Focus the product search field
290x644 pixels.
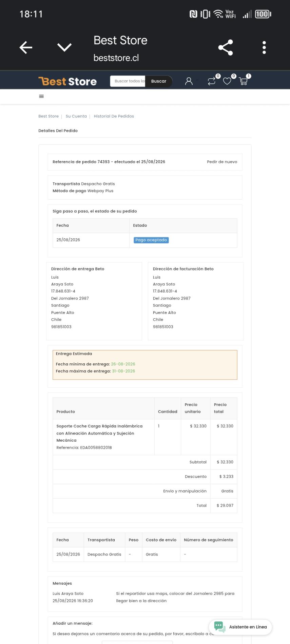click(128, 81)
